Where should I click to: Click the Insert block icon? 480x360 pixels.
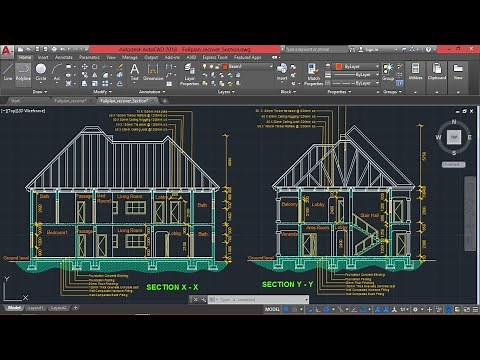click(x=282, y=72)
